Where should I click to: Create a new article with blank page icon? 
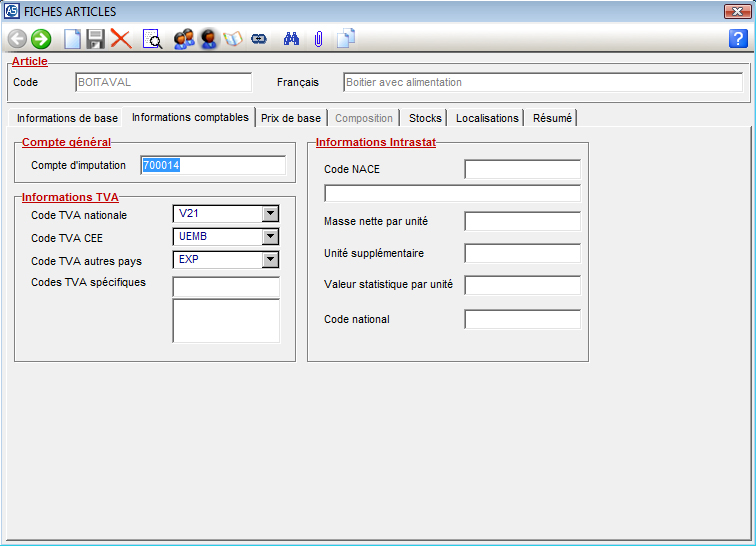click(x=72, y=39)
